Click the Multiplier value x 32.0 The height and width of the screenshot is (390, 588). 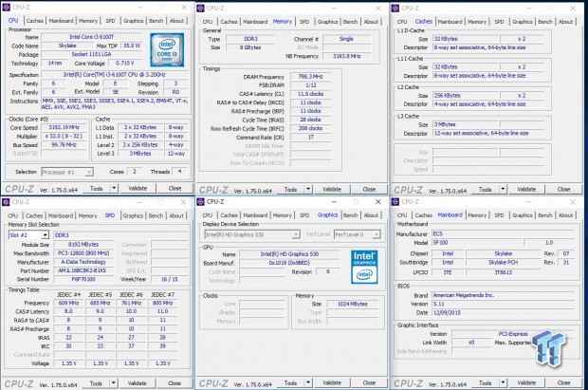64,136
